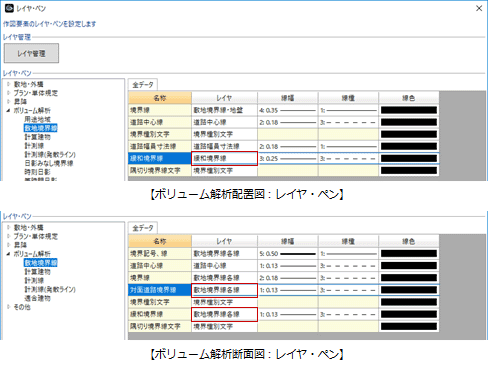
Task: Click the layer cell of 緩和境界線 in 配置図 table
Action: click(224, 158)
